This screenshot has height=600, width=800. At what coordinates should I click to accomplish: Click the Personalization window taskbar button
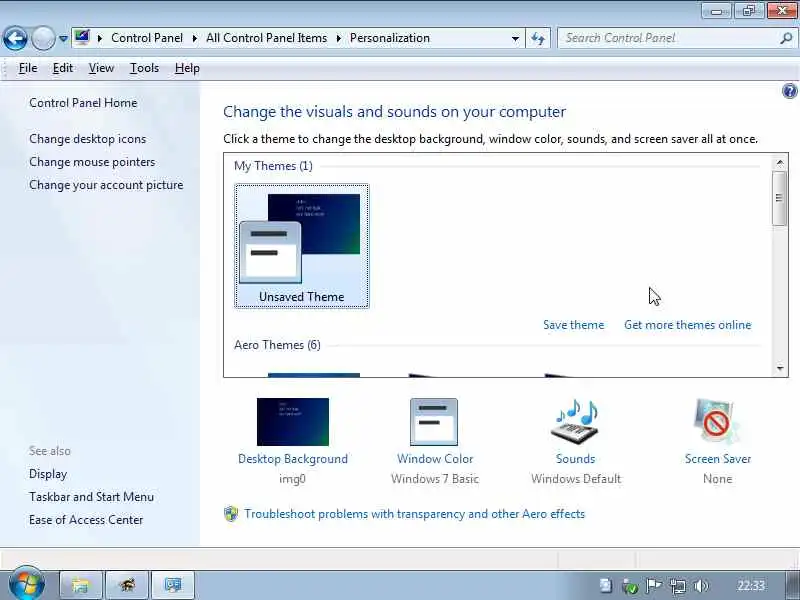(173, 585)
